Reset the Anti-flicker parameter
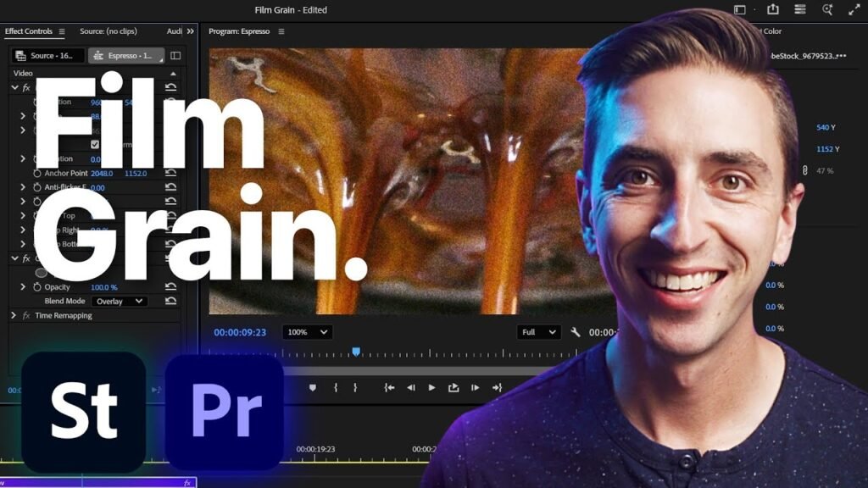 point(171,187)
